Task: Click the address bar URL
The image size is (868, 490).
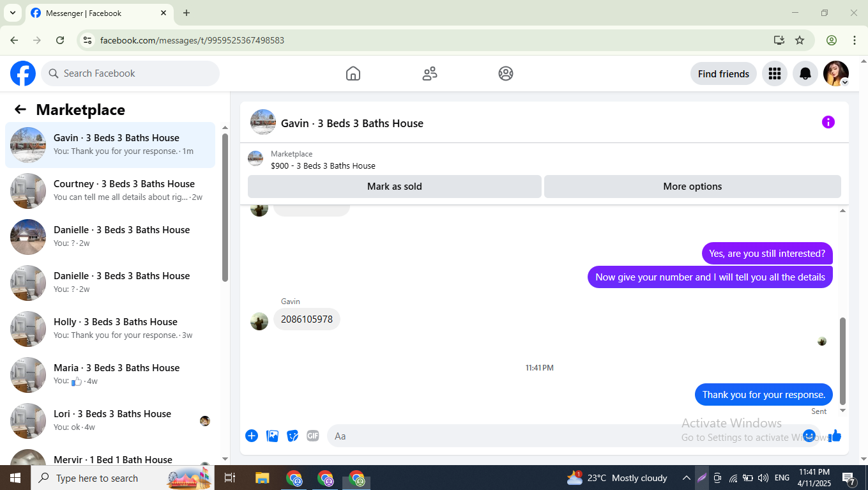Action: pos(192,40)
